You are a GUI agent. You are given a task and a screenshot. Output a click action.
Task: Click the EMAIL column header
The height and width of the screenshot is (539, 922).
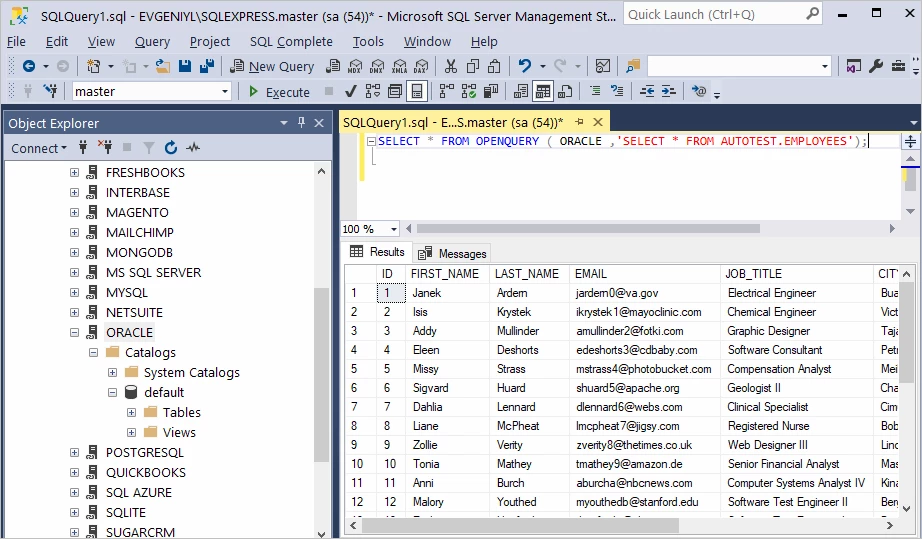pyautogui.click(x=644, y=274)
